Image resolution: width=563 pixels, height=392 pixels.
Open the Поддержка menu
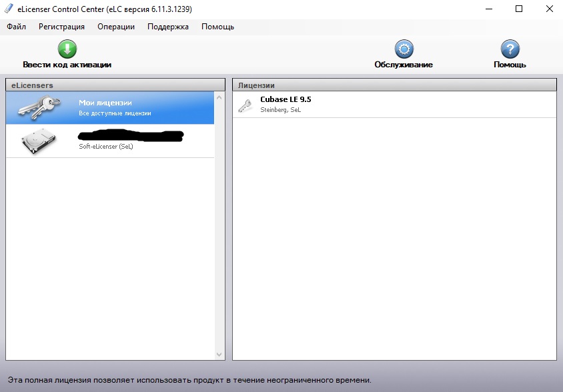tap(168, 27)
